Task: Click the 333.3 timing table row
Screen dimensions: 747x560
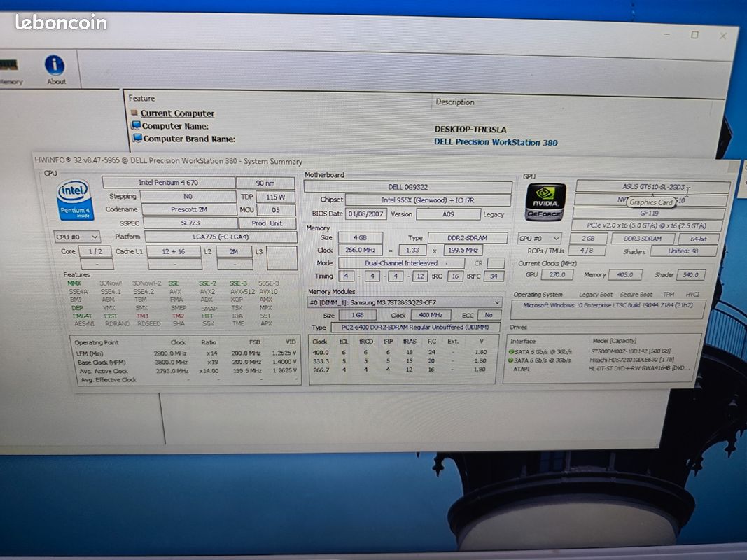Action: tap(400, 361)
